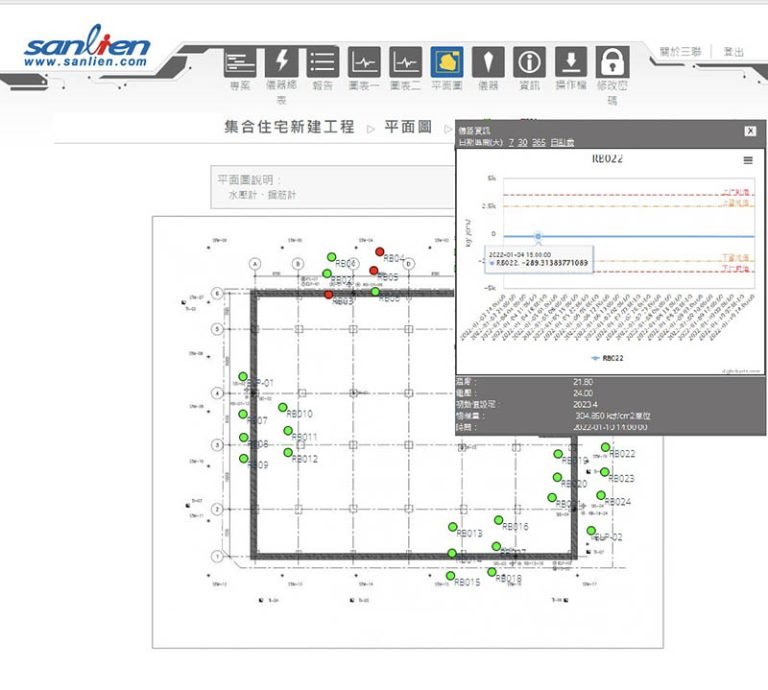
Task: Open the 圖表二 chart icon
Action: click(405, 63)
